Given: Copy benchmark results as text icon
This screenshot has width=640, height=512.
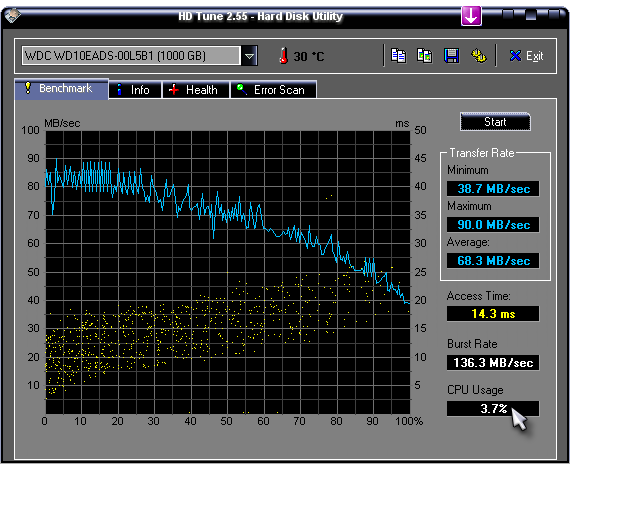Looking at the screenshot, I should tap(398, 56).
